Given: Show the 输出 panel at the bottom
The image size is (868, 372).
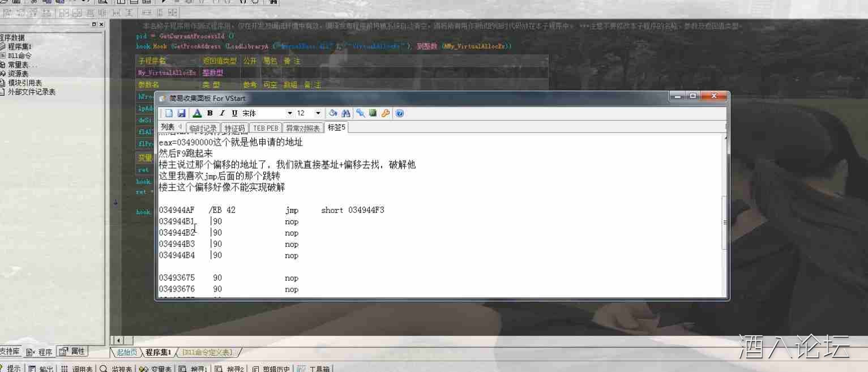Looking at the screenshot, I should pos(41,367).
